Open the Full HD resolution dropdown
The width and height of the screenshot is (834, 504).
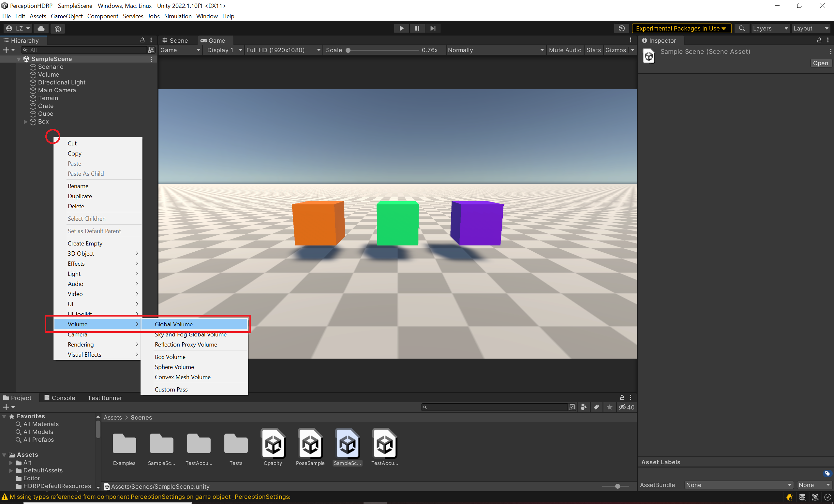283,50
